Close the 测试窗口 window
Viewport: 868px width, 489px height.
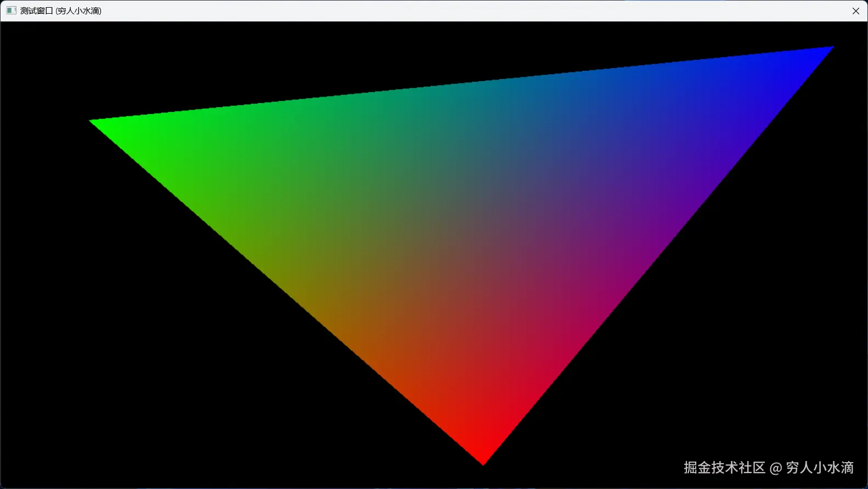[855, 11]
